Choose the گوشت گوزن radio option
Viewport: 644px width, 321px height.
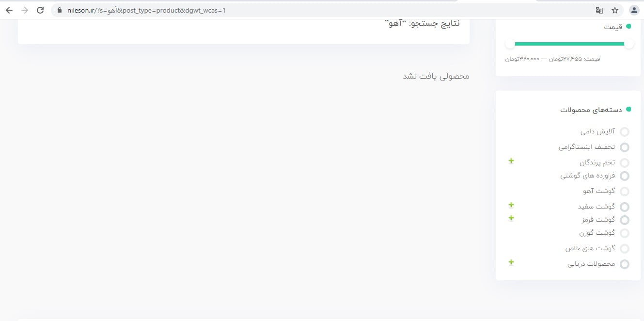[x=625, y=233]
